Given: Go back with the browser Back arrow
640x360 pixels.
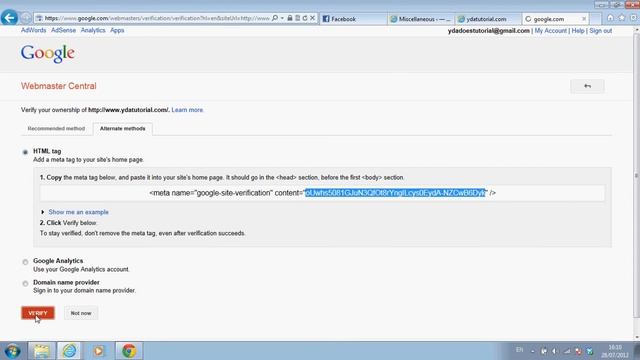Looking at the screenshot, I should [9, 18].
